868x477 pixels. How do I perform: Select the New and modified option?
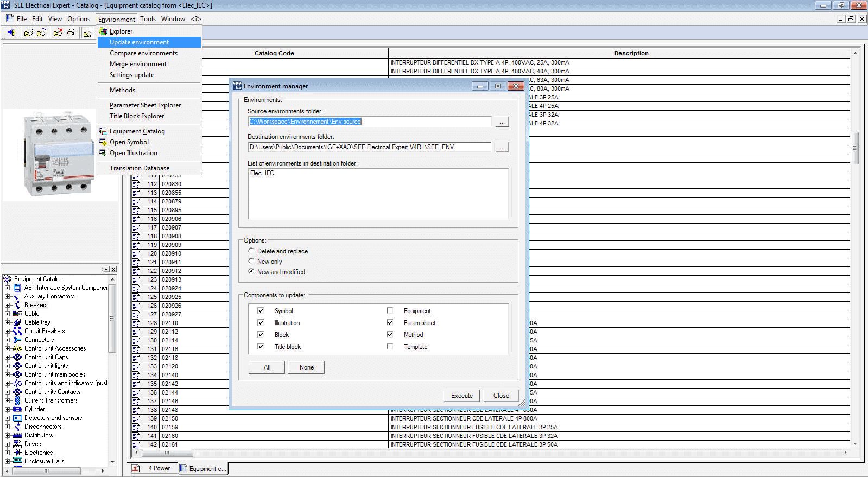[251, 271]
